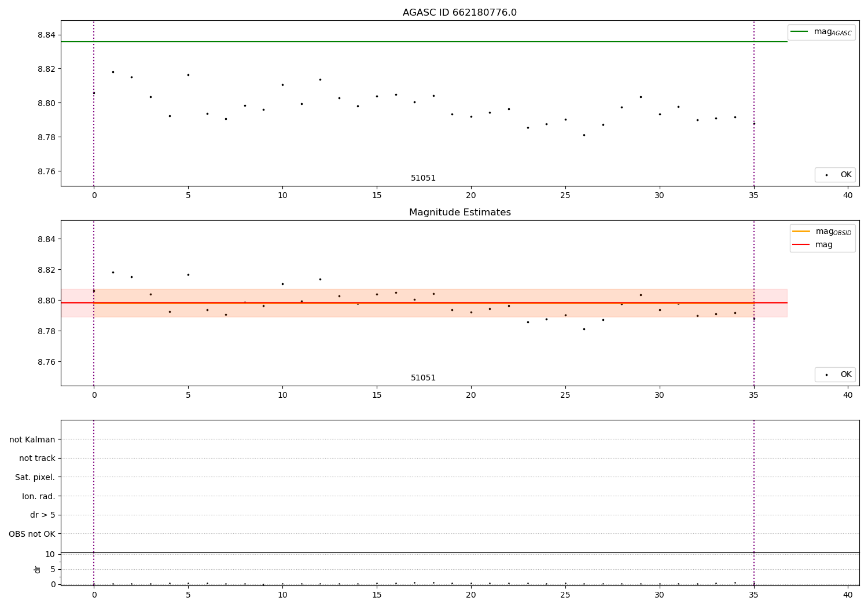
Task: Click dotted vertical marker at x=0 in bottom plot
Action: (94, 503)
